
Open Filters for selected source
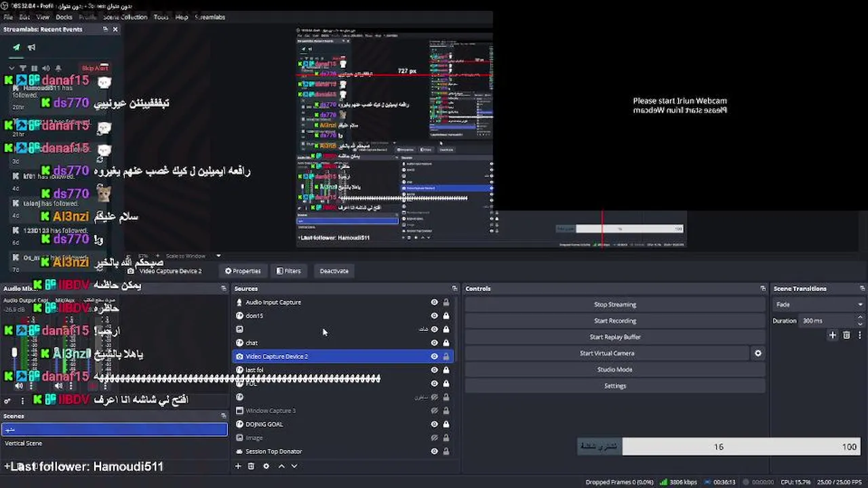[x=288, y=271]
